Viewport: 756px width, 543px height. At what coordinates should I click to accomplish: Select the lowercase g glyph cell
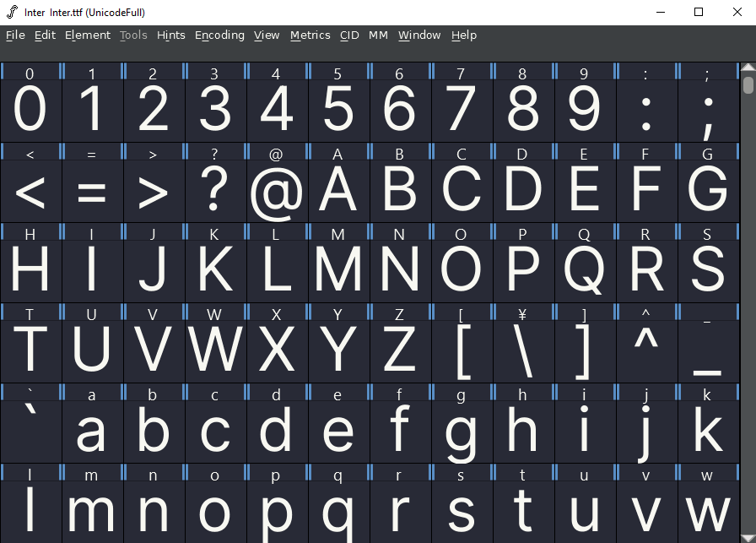[462, 429]
